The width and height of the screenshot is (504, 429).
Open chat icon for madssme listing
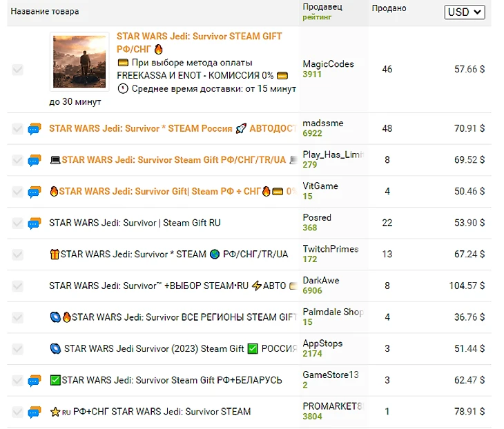pyautogui.click(x=35, y=129)
